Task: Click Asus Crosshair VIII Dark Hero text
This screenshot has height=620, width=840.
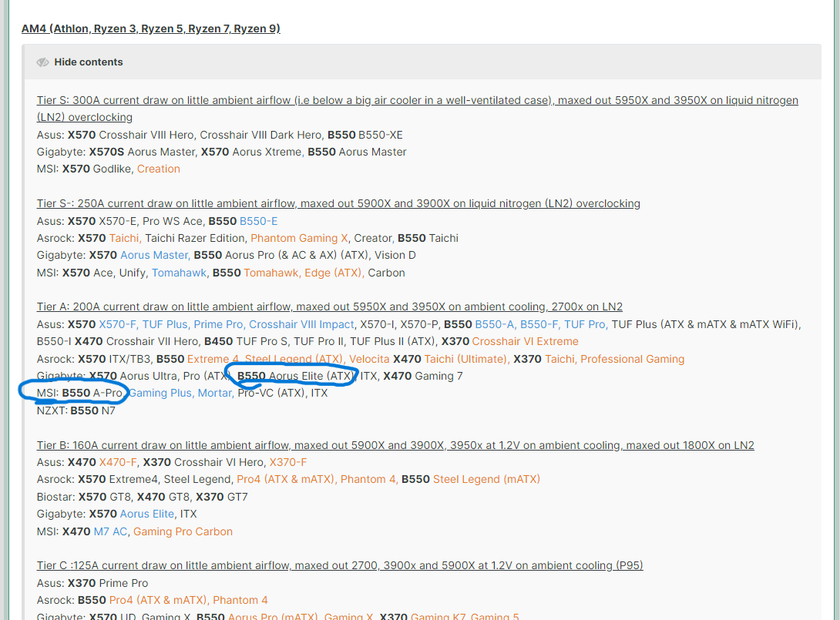Action: tap(261, 135)
